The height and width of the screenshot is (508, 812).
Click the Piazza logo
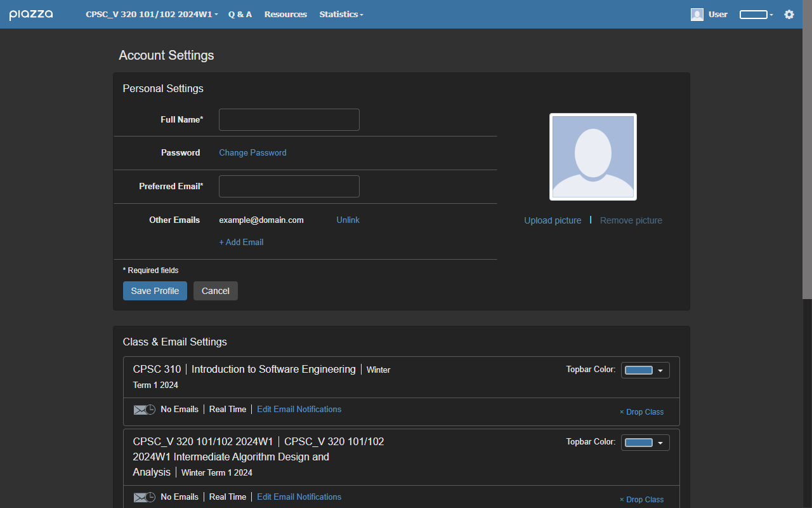point(31,15)
